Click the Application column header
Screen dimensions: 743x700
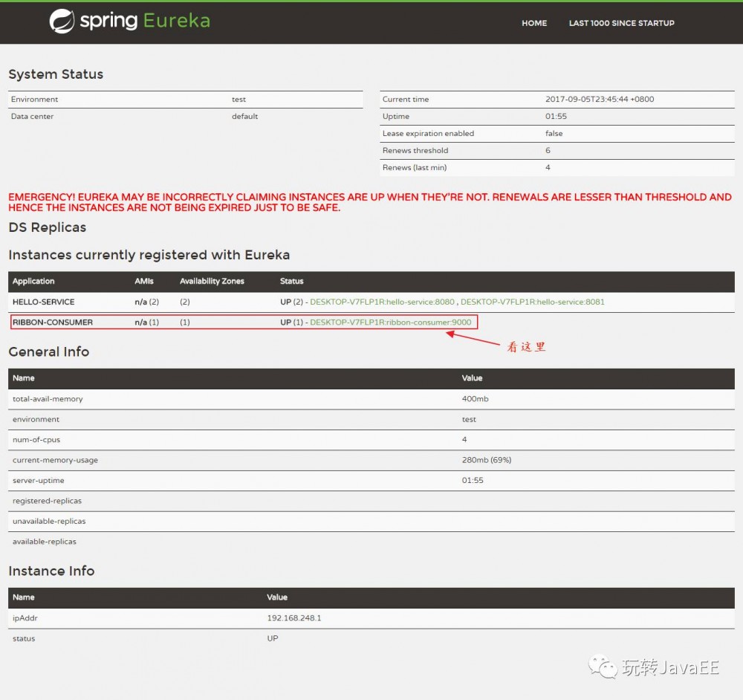pyautogui.click(x=33, y=281)
